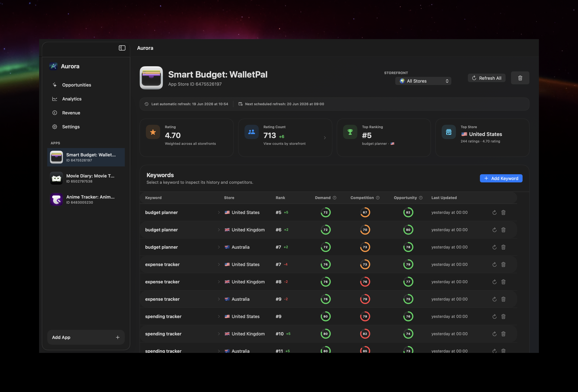Click opportunity score 82 circle

[408, 212]
